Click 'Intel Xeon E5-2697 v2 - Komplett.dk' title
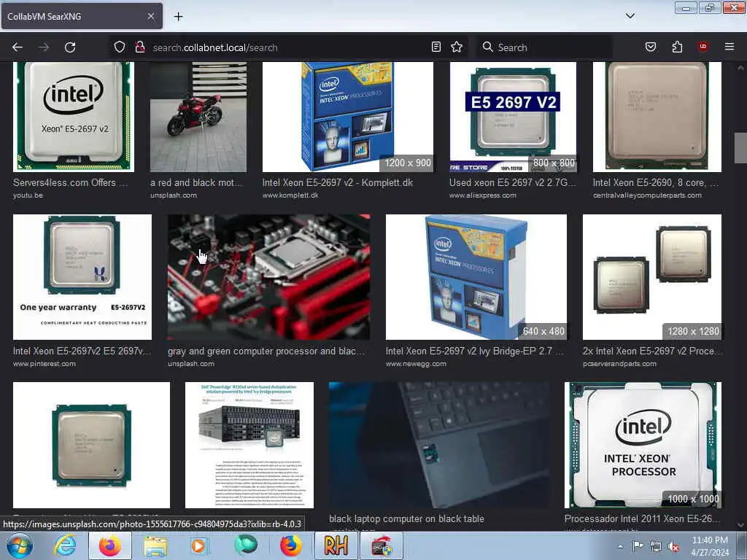This screenshot has height=560, width=747. tap(337, 182)
